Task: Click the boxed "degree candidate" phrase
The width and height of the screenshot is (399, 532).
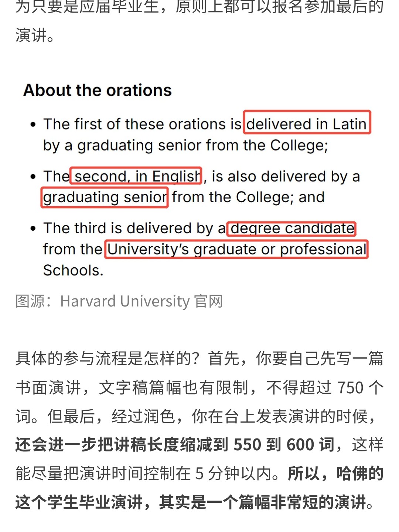Action: (x=291, y=228)
